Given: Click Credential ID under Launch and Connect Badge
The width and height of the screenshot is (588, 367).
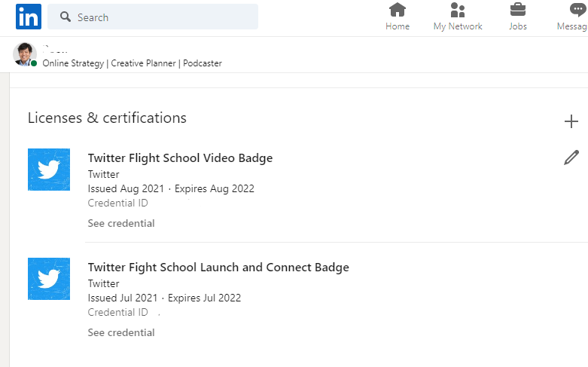Looking at the screenshot, I should 117,312.
